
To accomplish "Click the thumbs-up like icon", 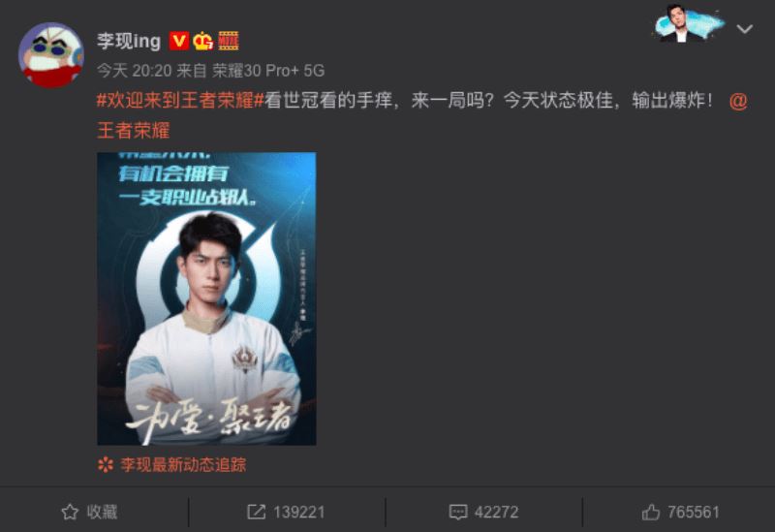I will pos(650,512).
